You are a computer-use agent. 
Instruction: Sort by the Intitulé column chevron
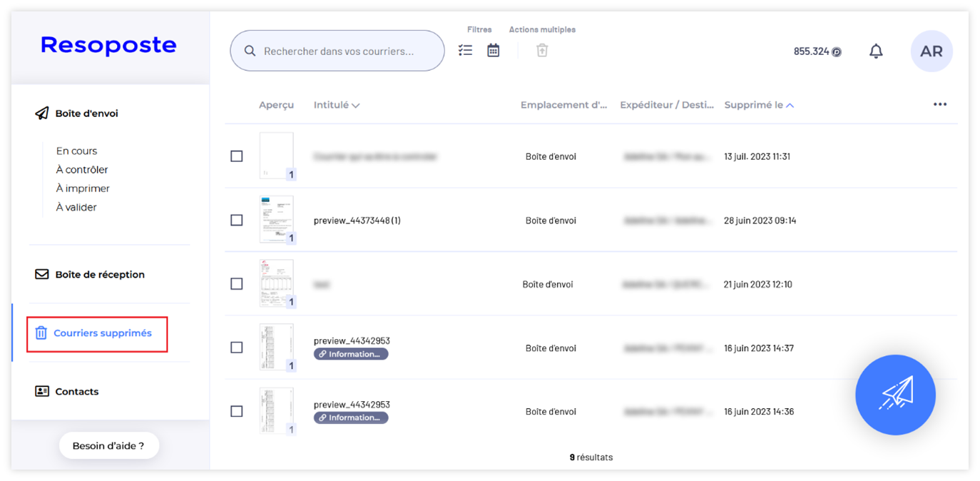point(355,106)
